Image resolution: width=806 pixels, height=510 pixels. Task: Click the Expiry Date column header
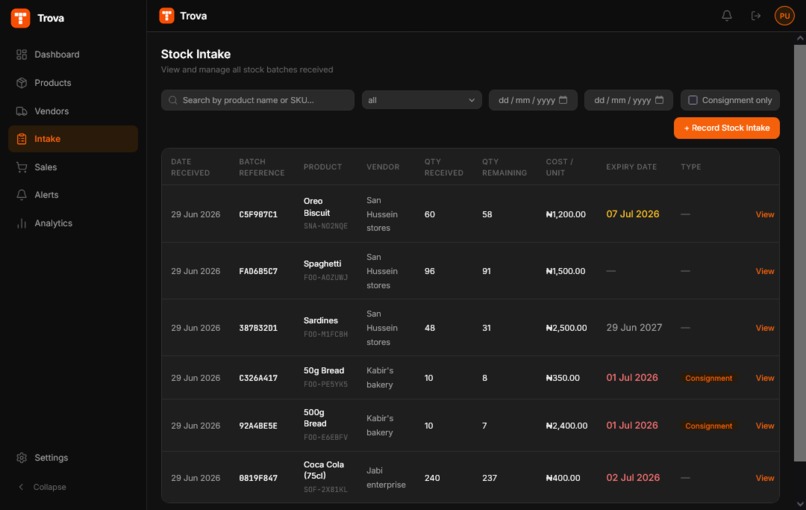point(631,167)
